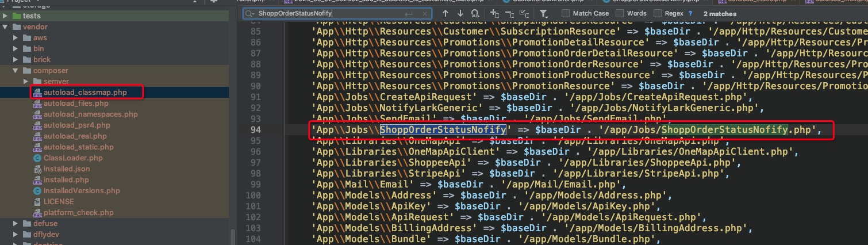The image size is (868, 245).
Task: Go to next occurrence arrow
Action: coord(460,13)
